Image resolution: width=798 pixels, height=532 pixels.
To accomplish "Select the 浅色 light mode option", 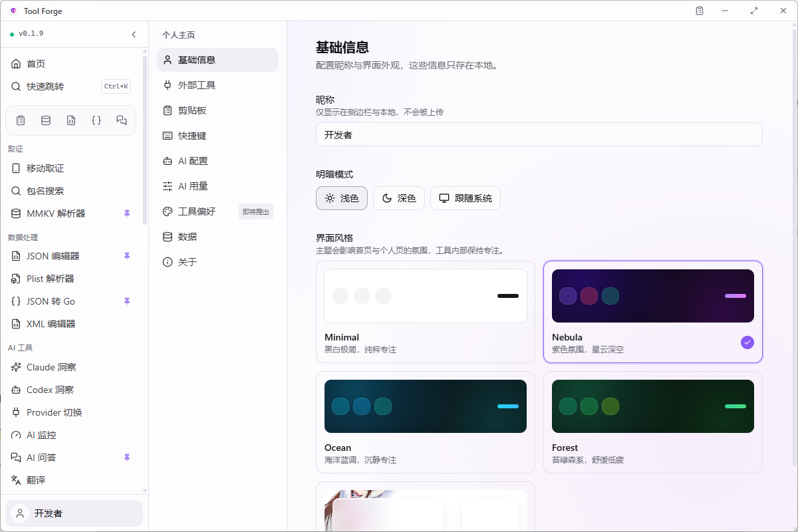I will click(x=342, y=198).
